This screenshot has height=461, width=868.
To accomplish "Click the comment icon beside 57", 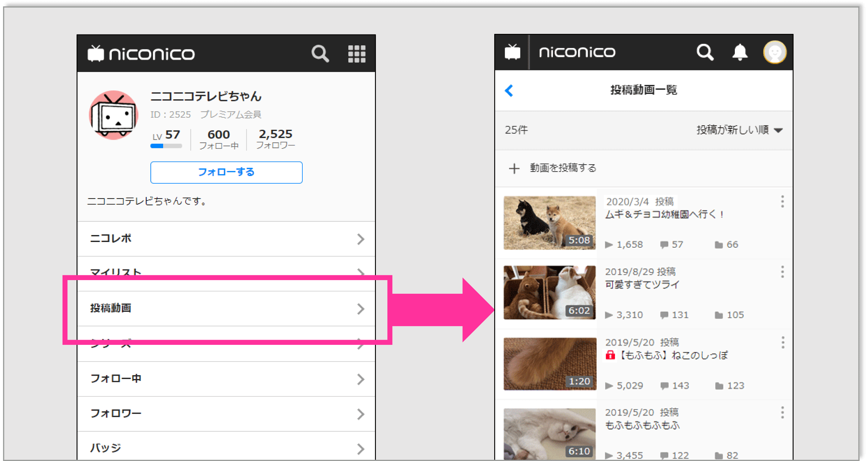I will tap(664, 245).
